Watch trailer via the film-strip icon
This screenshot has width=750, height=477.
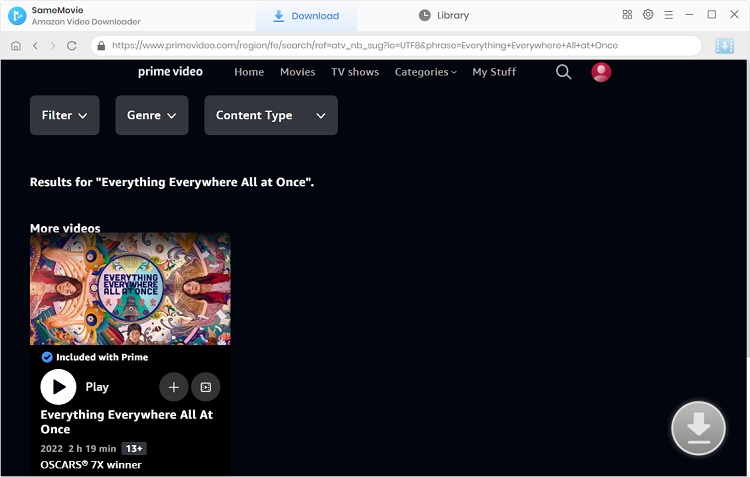point(206,387)
